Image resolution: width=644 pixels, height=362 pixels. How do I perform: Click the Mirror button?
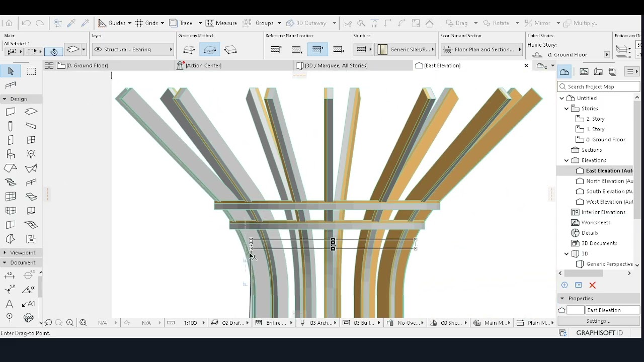[537, 23]
